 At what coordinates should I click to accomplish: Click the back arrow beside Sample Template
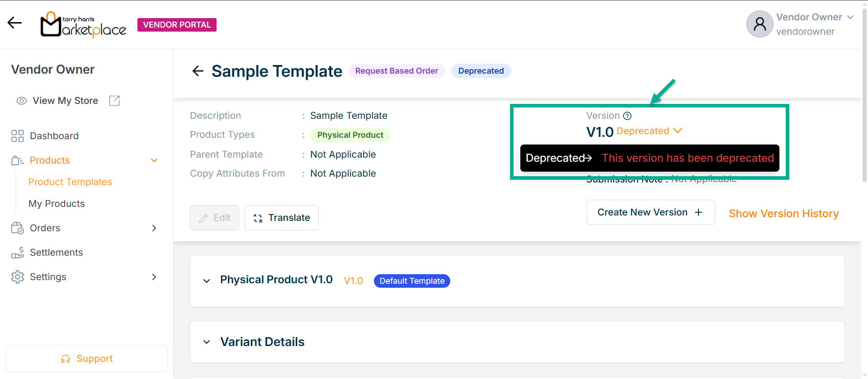tap(198, 71)
